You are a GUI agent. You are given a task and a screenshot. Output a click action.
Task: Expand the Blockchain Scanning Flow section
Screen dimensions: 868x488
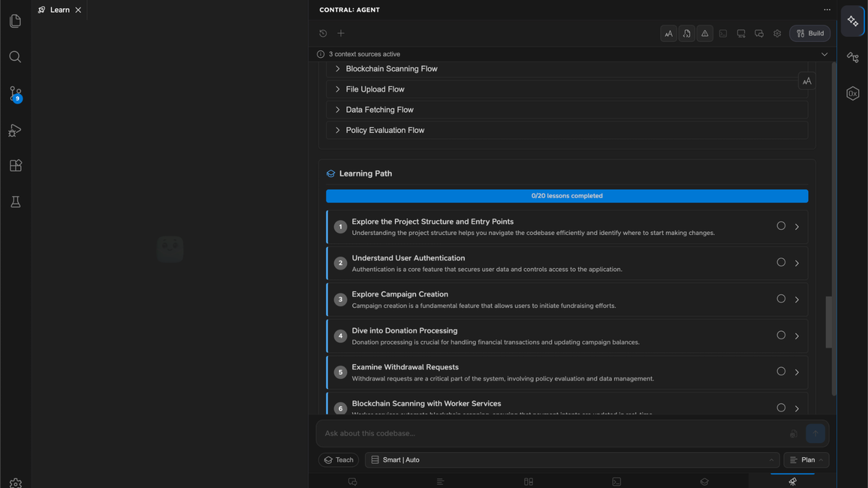567,69
